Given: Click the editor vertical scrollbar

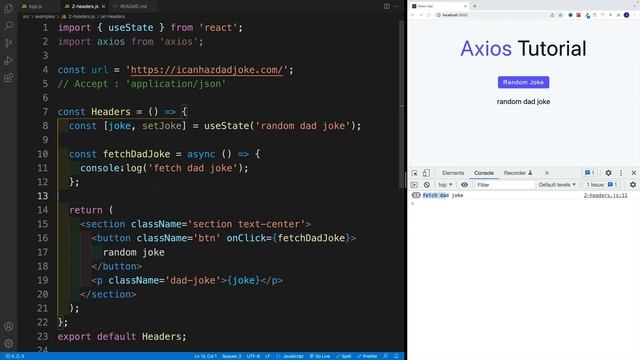Looking at the screenshot, I should coord(402,104).
